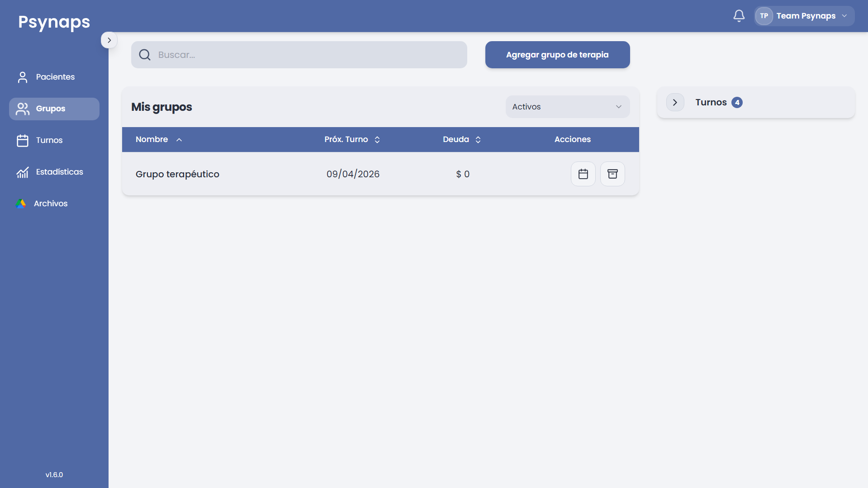This screenshot has height=488, width=868.
Task: Click the Mis grupos heading
Action: [161, 107]
